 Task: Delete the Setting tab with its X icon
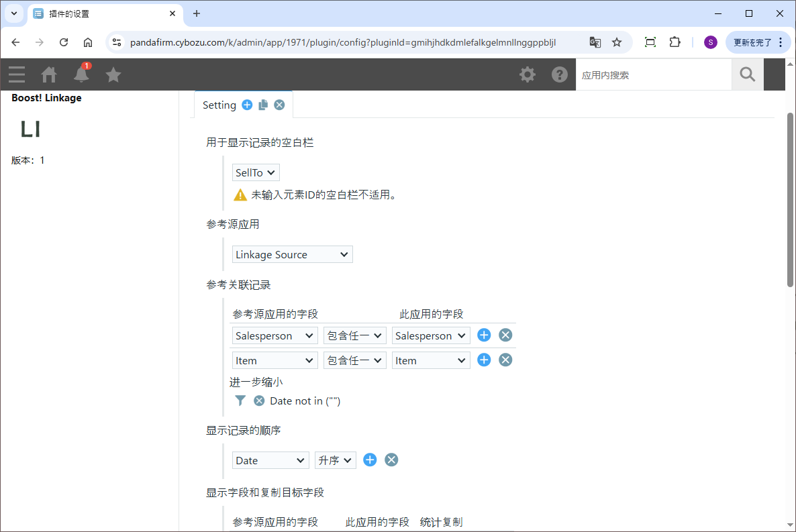click(x=279, y=105)
